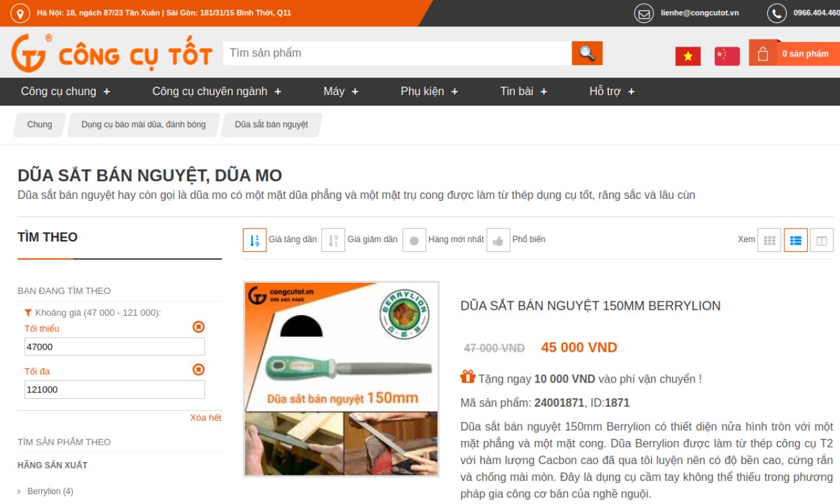Screen dimensions: 840x504
Task: Click the store address text in top bar
Action: 164,13
